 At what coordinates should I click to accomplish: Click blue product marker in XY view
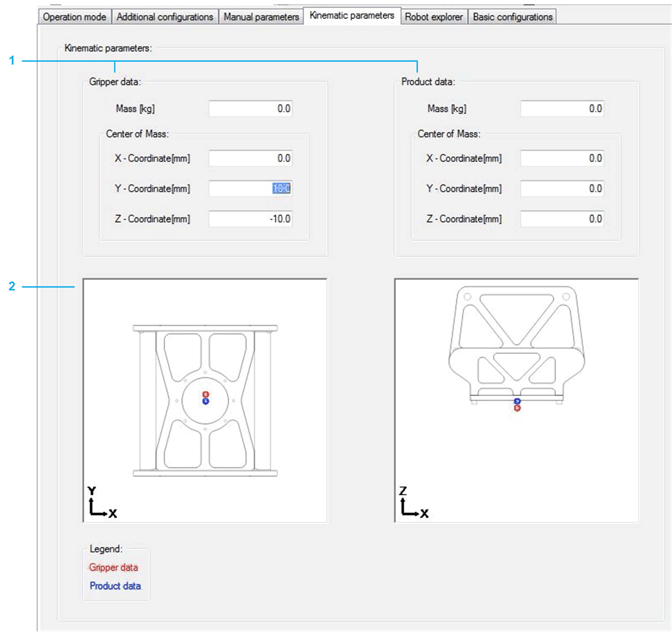tap(206, 401)
